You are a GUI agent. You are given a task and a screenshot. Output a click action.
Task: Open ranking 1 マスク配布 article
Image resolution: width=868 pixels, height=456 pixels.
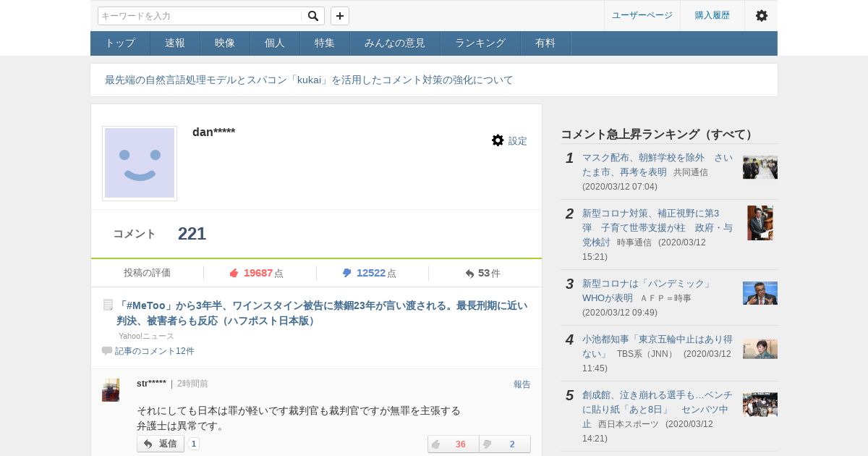(658, 164)
